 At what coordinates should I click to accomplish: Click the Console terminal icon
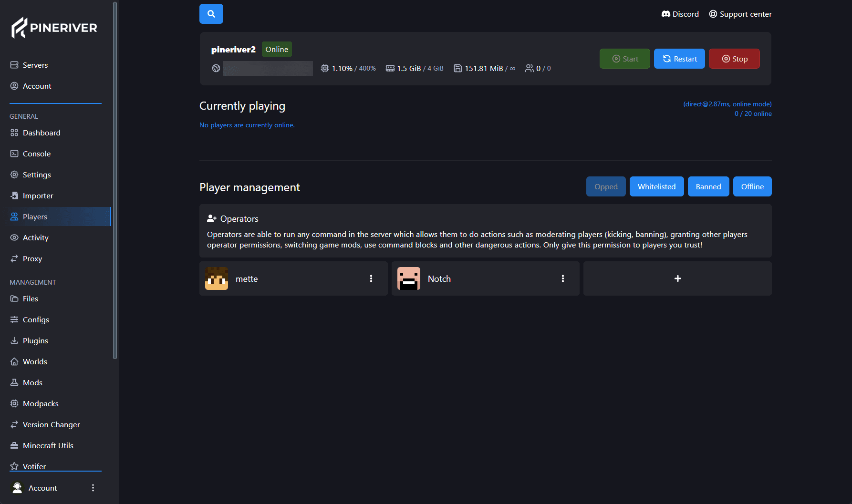tap(14, 154)
